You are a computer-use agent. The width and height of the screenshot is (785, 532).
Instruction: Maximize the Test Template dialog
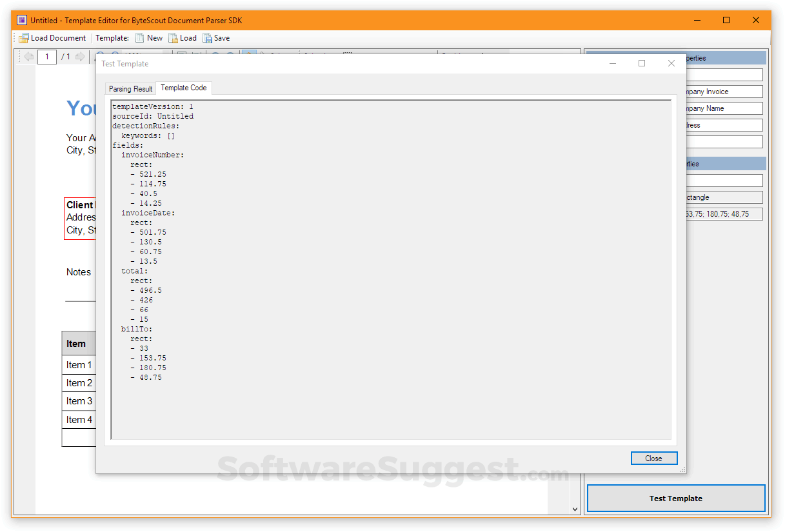(x=642, y=63)
